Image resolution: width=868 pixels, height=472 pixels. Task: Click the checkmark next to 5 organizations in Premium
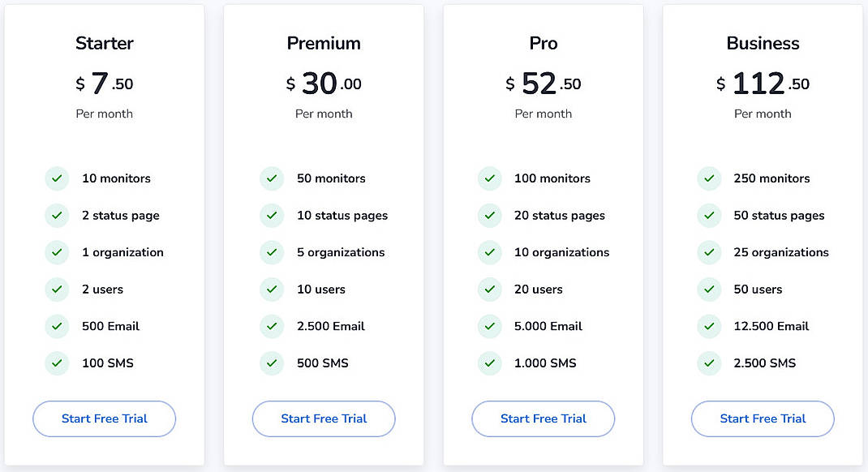point(272,252)
